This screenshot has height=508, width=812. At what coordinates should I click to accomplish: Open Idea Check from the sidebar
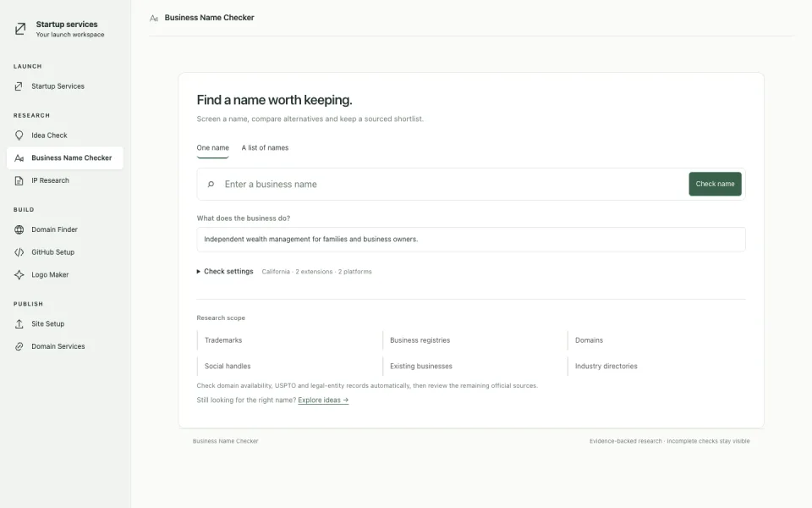tap(65, 135)
